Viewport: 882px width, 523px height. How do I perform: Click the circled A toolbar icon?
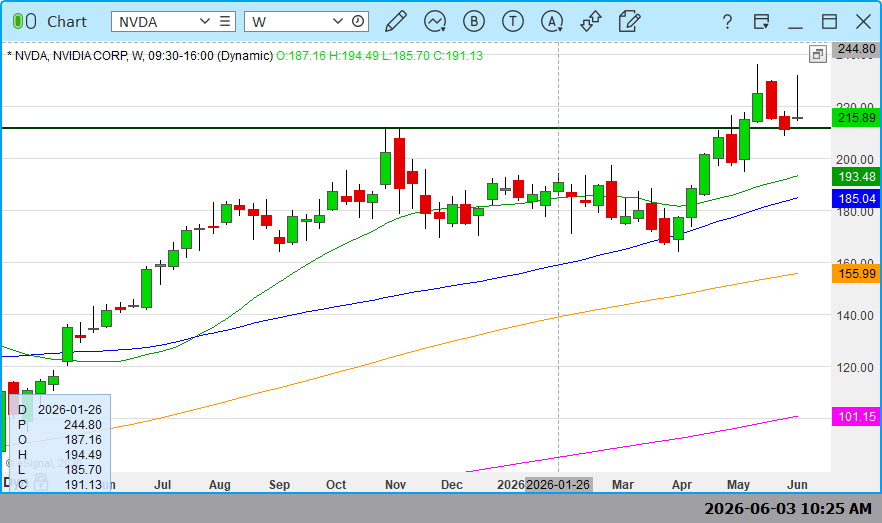[552, 21]
